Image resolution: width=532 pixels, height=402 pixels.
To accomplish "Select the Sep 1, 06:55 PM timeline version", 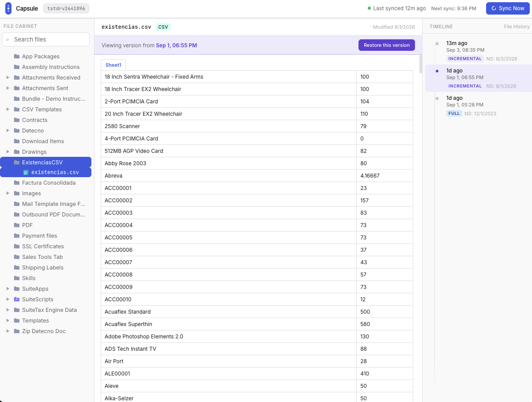I will 479,78.
